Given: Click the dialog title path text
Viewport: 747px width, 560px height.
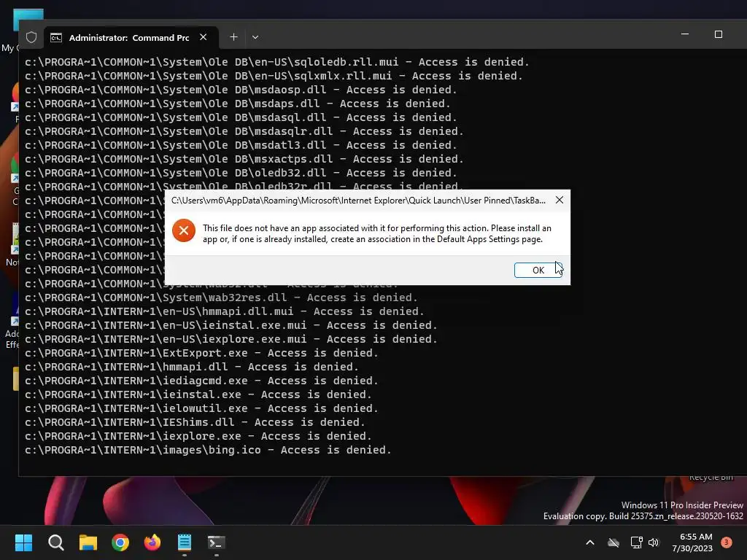Looking at the screenshot, I should coord(358,201).
